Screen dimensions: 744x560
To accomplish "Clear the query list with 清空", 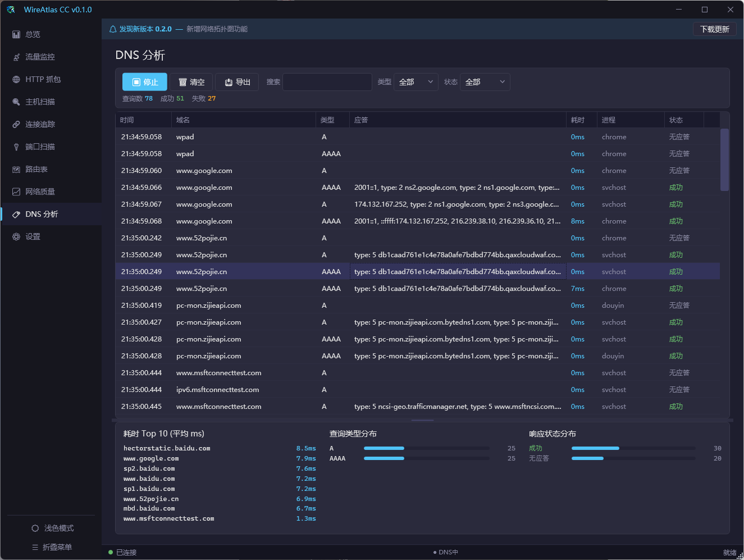I will point(191,82).
